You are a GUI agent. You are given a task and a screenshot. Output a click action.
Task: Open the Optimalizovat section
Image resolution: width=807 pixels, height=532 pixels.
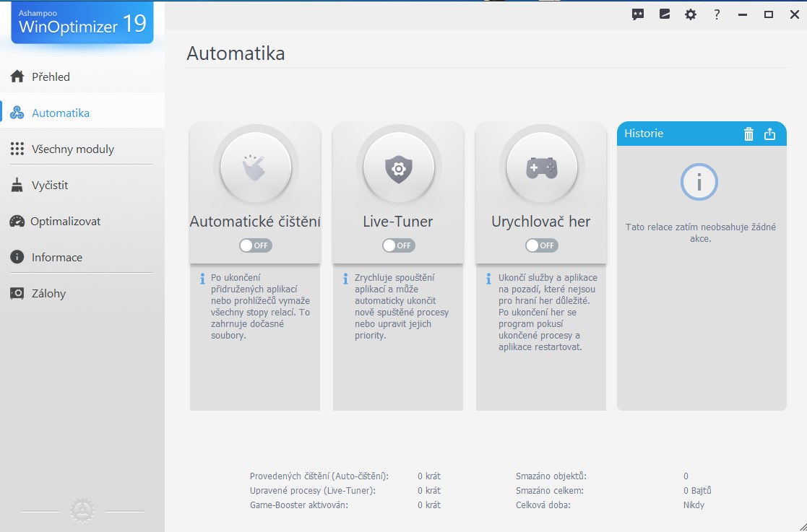coord(65,221)
